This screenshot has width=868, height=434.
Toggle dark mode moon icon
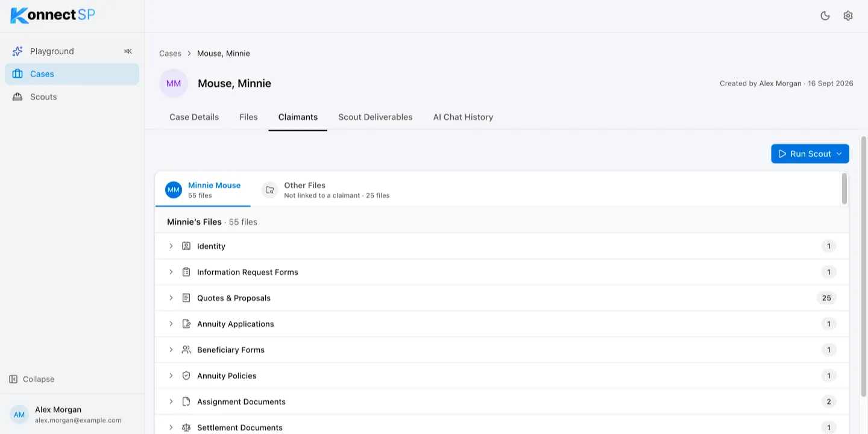pyautogui.click(x=825, y=16)
